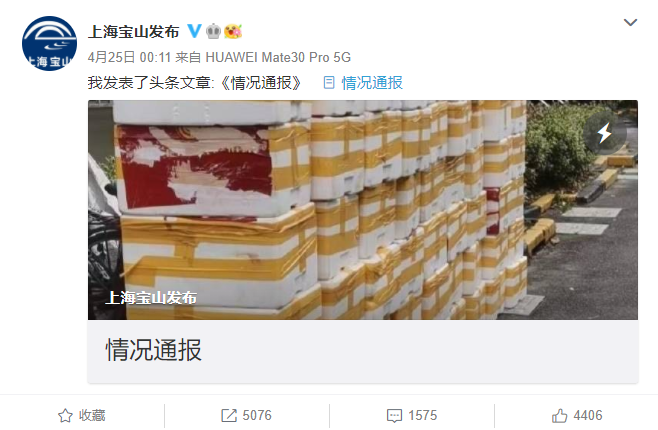Click the repost share icon
The width and height of the screenshot is (658, 430).
(x=229, y=416)
